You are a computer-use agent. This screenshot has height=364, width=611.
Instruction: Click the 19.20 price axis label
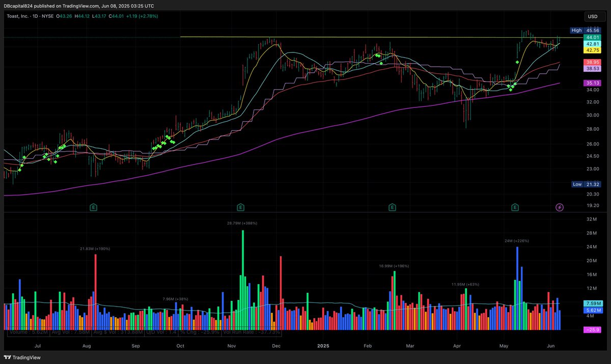tap(593, 206)
